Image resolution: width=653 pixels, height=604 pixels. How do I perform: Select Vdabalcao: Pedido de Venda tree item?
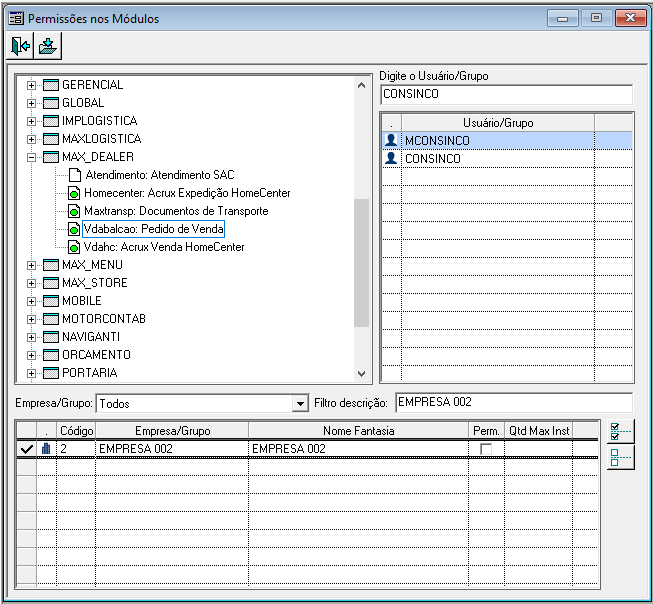pos(154,229)
